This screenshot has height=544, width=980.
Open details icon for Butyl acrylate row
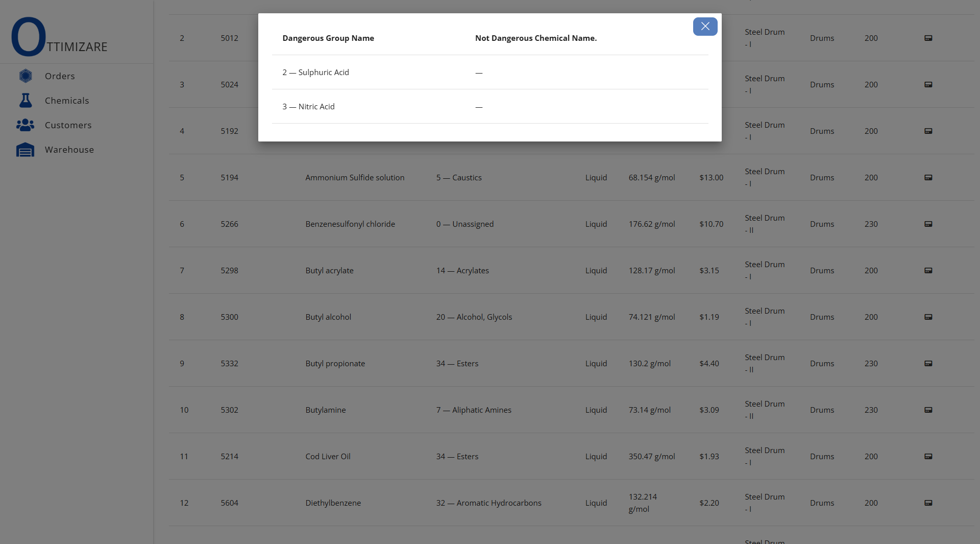click(928, 271)
